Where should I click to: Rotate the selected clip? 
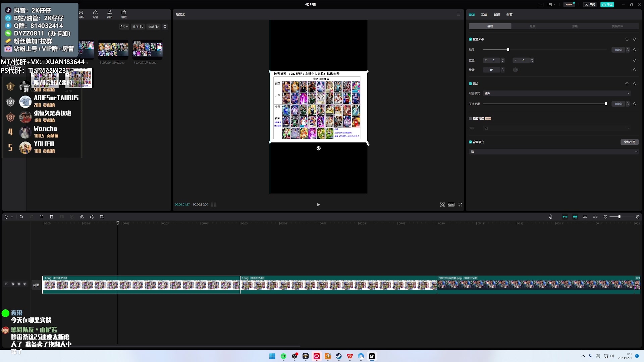point(92,217)
